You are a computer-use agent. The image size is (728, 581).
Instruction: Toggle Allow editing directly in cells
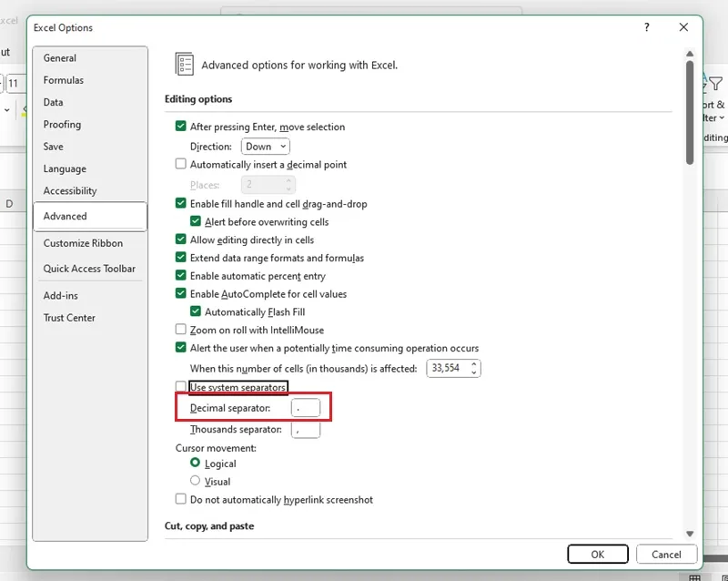coord(180,239)
